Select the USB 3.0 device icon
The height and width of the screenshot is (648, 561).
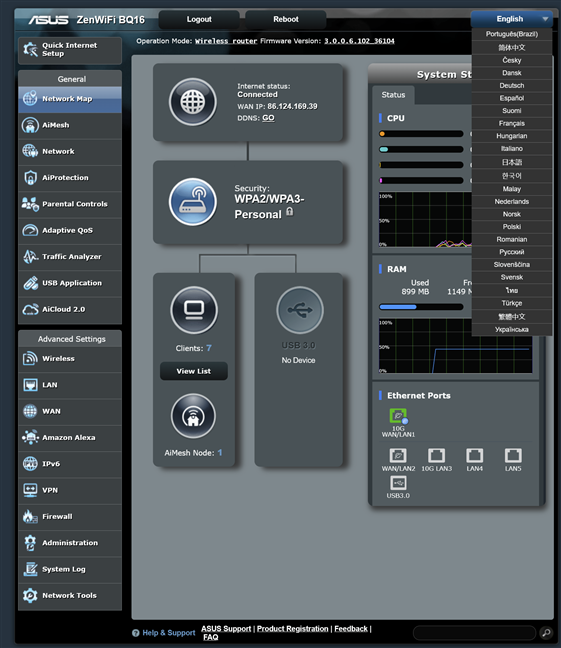(x=300, y=310)
